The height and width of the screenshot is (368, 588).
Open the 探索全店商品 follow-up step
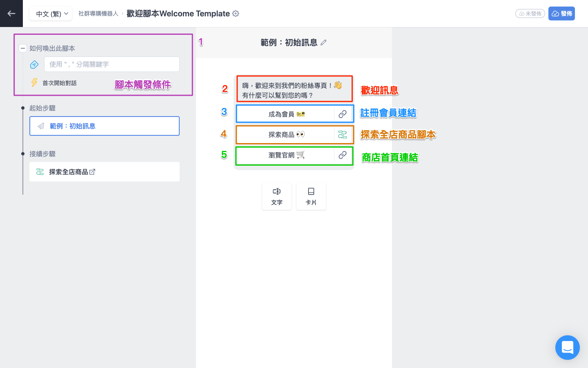pyautogui.click(x=69, y=172)
